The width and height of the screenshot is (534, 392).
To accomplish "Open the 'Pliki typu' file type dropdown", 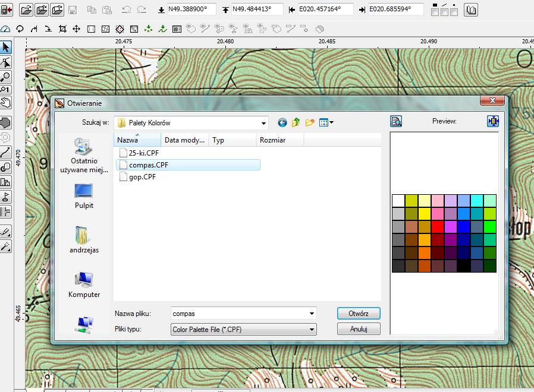I will (312, 329).
